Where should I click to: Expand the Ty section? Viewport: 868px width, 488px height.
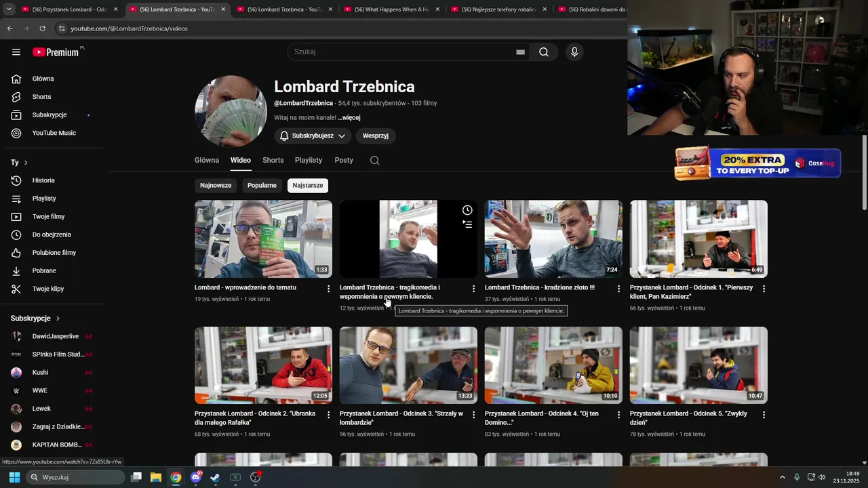point(19,163)
